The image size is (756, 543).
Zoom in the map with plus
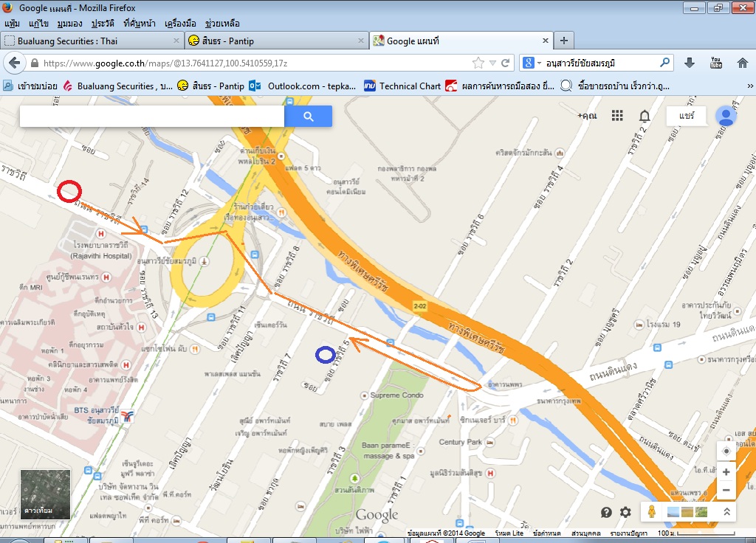click(x=726, y=472)
